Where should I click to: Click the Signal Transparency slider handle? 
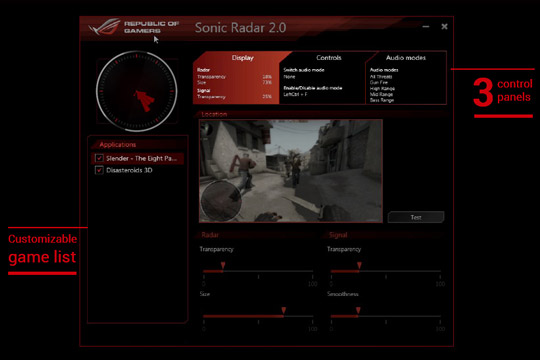[359, 265]
